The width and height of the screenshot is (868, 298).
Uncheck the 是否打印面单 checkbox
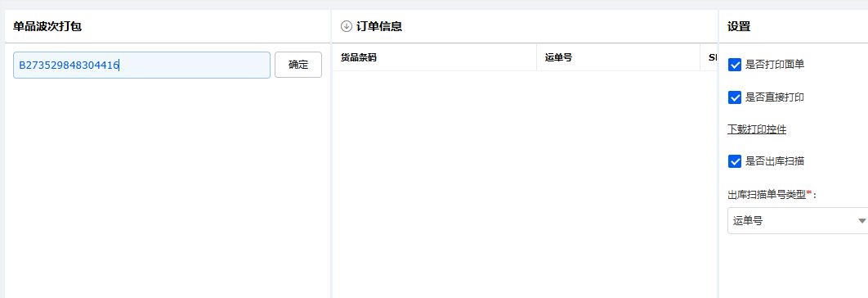click(x=735, y=65)
